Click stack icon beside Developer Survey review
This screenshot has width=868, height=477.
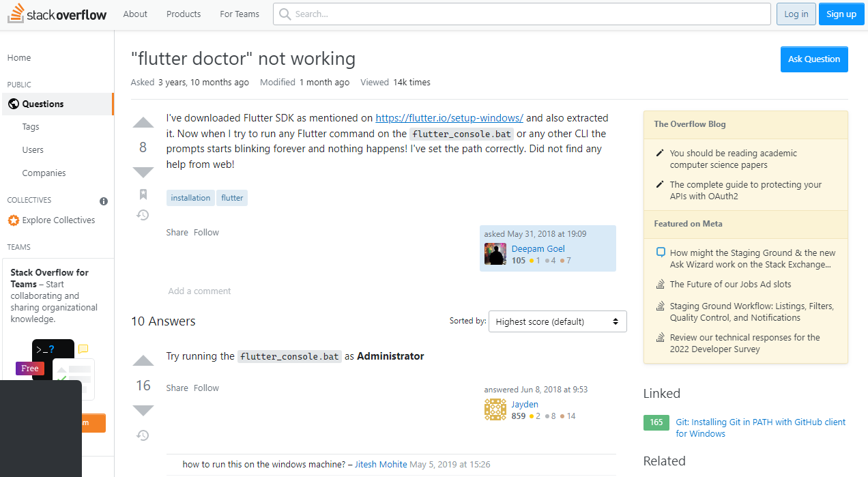pos(660,337)
